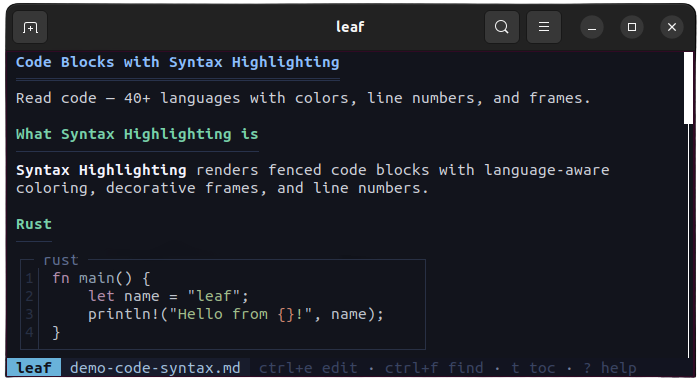
Task: Click line number 4 in code gutter
Action: tap(29, 332)
